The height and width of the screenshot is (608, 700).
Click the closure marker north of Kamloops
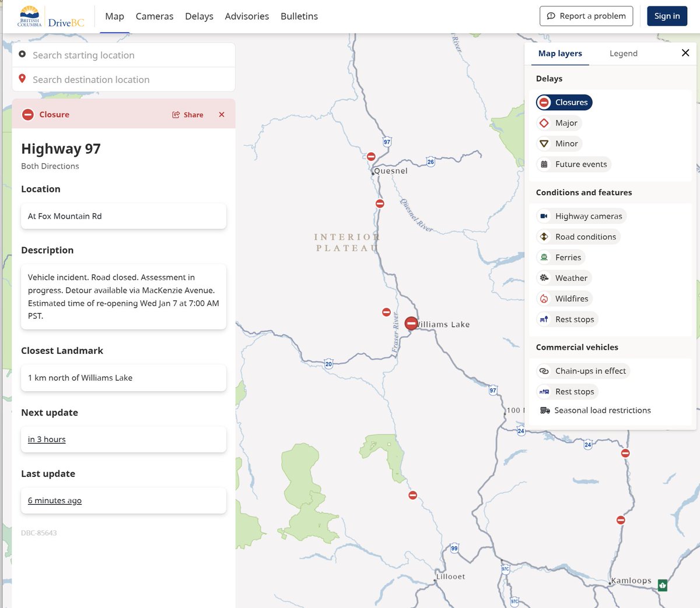click(621, 520)
